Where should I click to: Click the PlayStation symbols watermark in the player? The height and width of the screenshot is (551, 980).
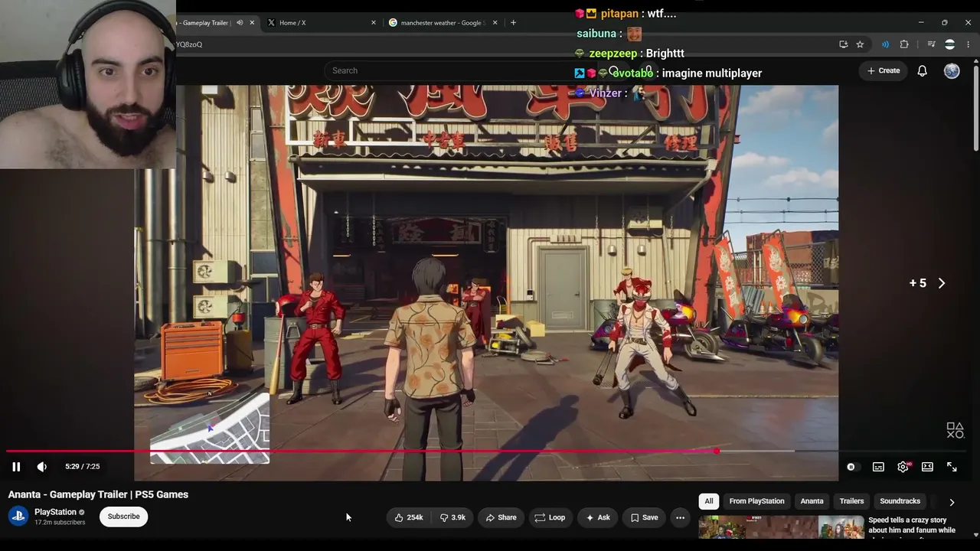tap(955, 431)
